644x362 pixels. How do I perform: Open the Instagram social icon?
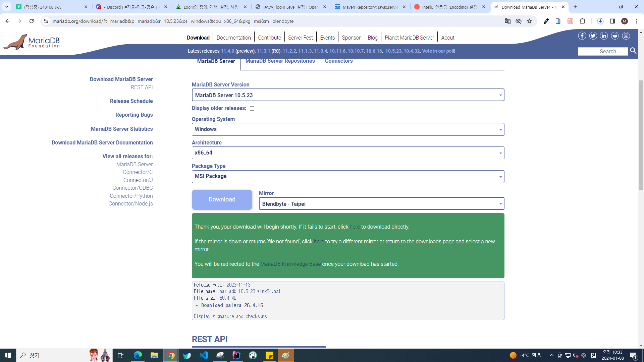tap(626, 36)
